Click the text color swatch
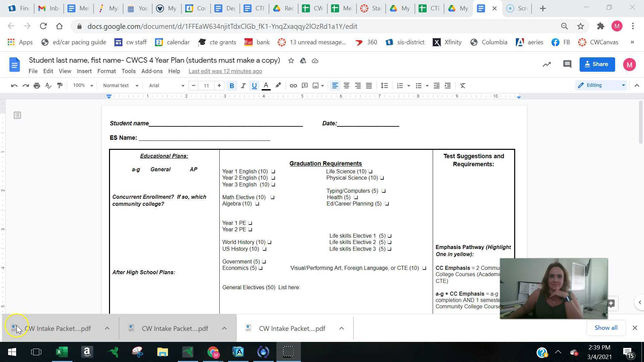Screen dimensions: 644x362 point(266,86)
